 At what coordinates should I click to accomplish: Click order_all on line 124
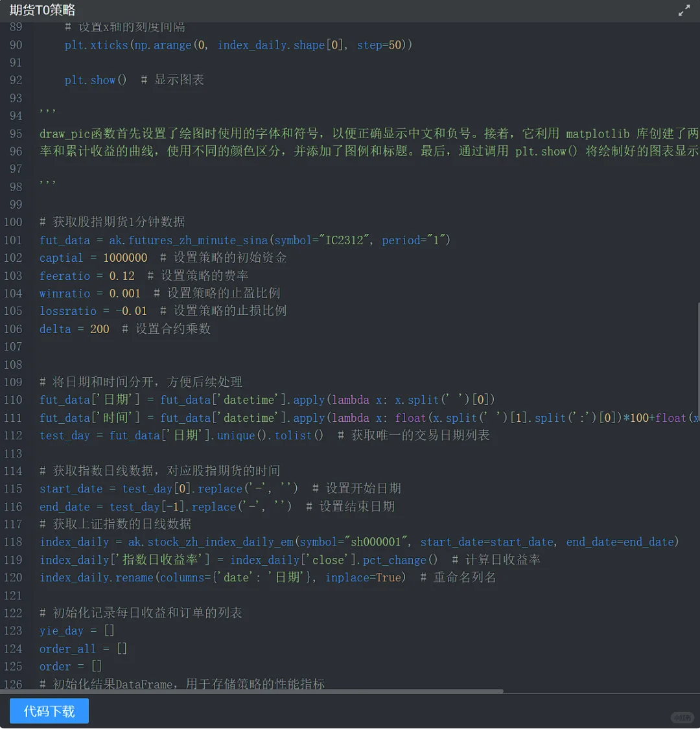click(x=68, y=649)
